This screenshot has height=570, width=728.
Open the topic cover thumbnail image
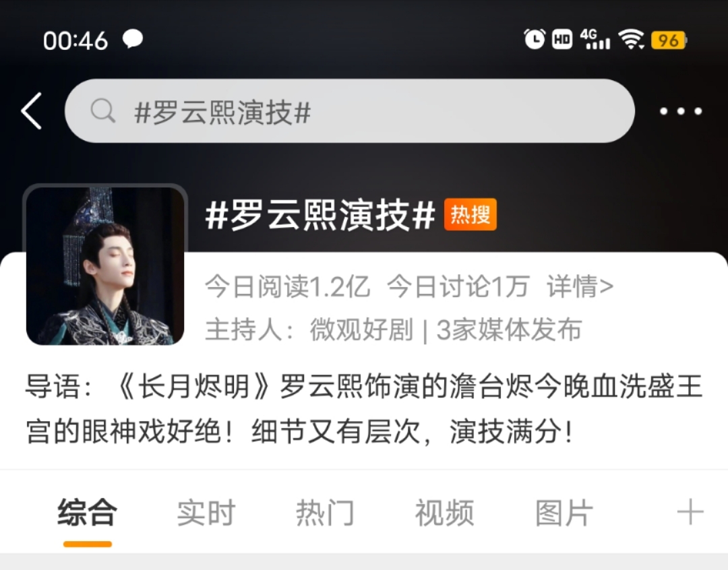105,265
